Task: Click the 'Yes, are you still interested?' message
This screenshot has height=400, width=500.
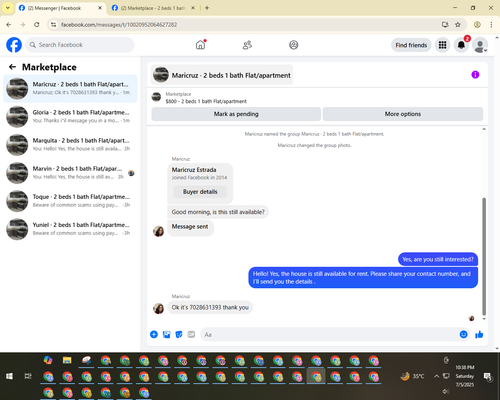Action: pos(438,259)
